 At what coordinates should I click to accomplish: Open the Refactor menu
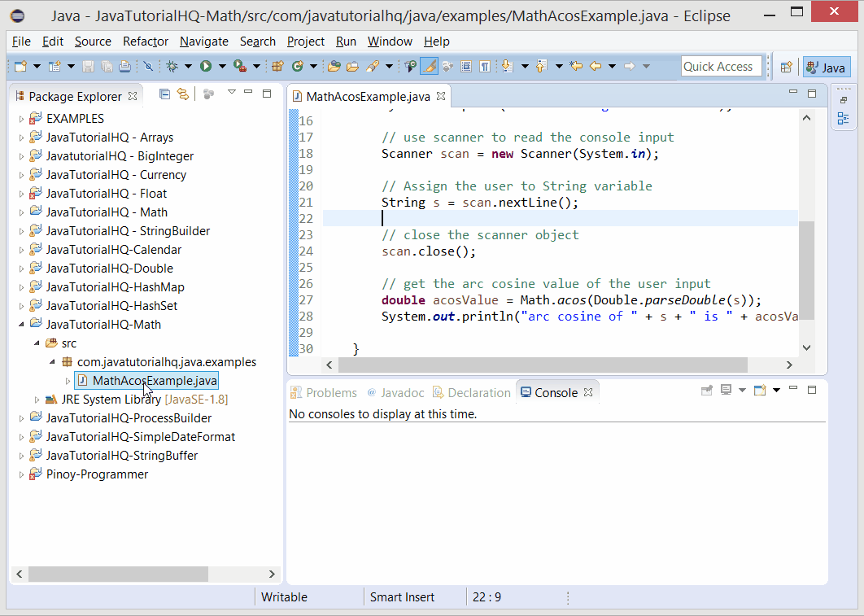click(146, 42)
